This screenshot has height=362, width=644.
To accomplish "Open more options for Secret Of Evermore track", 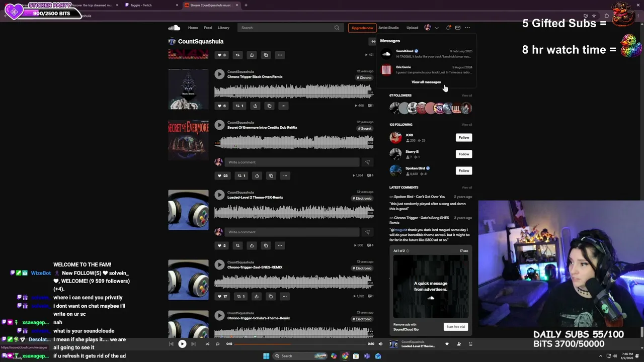I will (x=285, y=175).
